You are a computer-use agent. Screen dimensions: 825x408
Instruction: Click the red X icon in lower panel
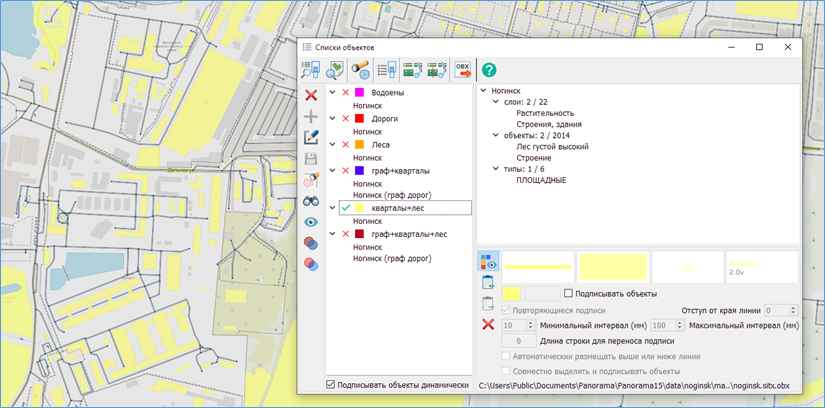tap(488, 325)
